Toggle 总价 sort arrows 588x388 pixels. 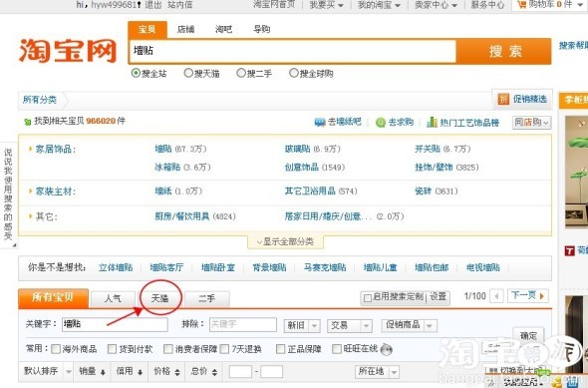[x=214, y=372]
